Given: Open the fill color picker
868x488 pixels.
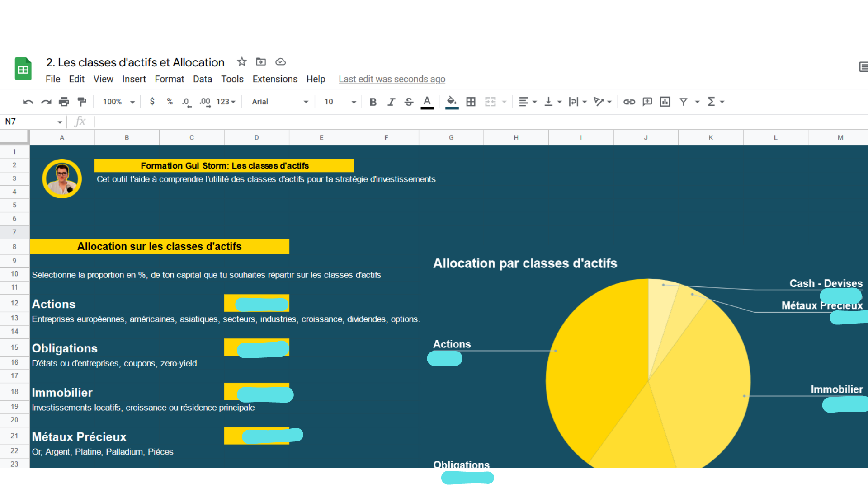Looking at the screenshot, I should pyautogui.click(x=452, y=102).
